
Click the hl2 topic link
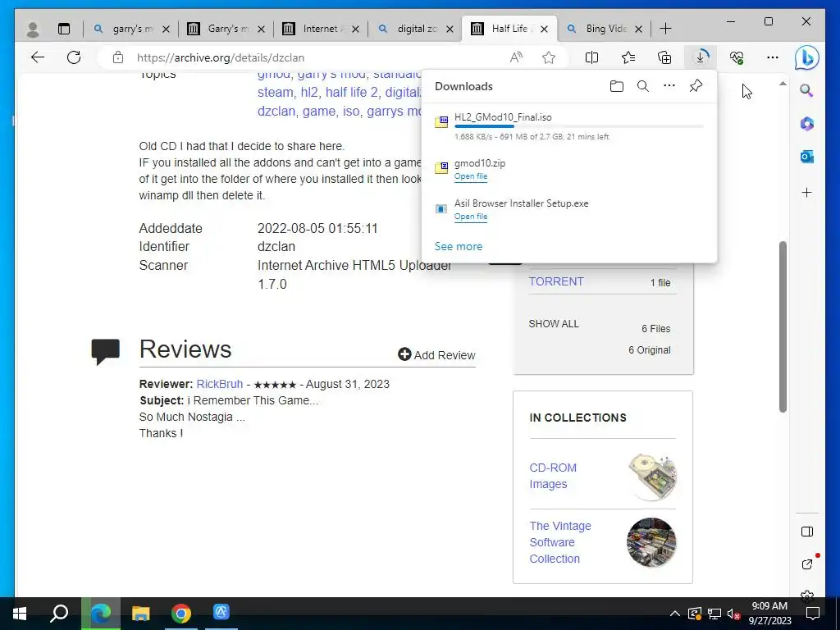(x=309, y=93)
